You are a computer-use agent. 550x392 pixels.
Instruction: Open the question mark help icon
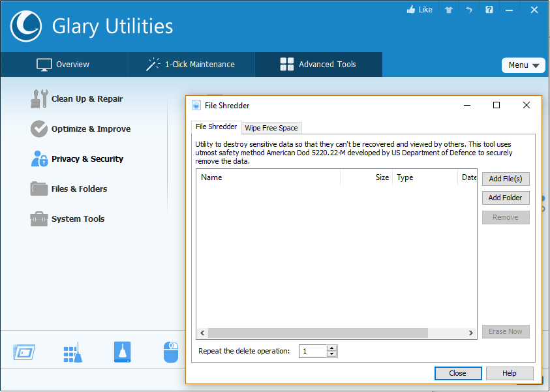489,10
